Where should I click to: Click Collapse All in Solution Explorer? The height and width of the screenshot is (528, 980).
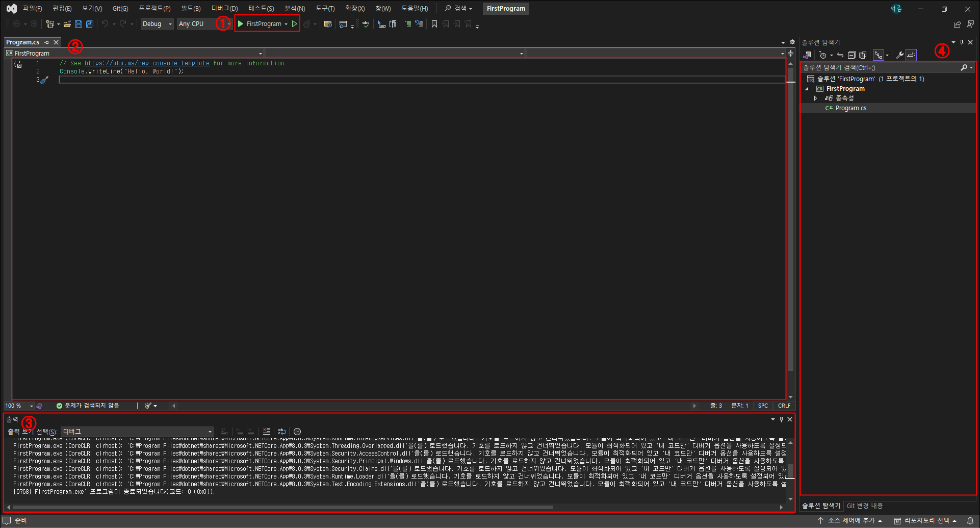(x=852, y=55)
